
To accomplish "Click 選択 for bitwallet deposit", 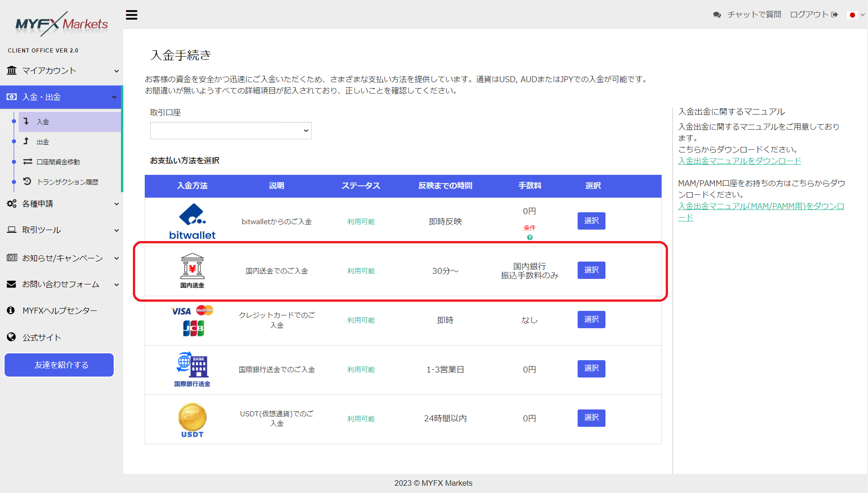I will point(591,221).
